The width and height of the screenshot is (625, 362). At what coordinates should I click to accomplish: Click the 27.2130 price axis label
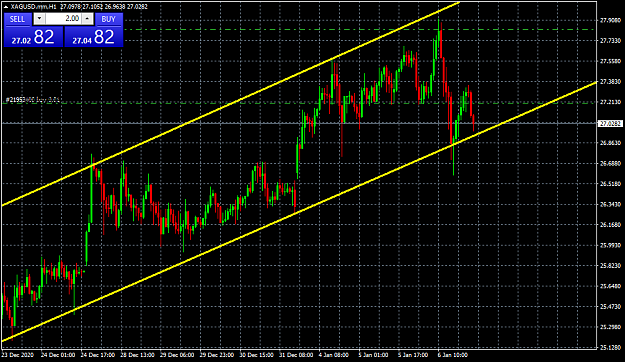[x=610, y=102]
